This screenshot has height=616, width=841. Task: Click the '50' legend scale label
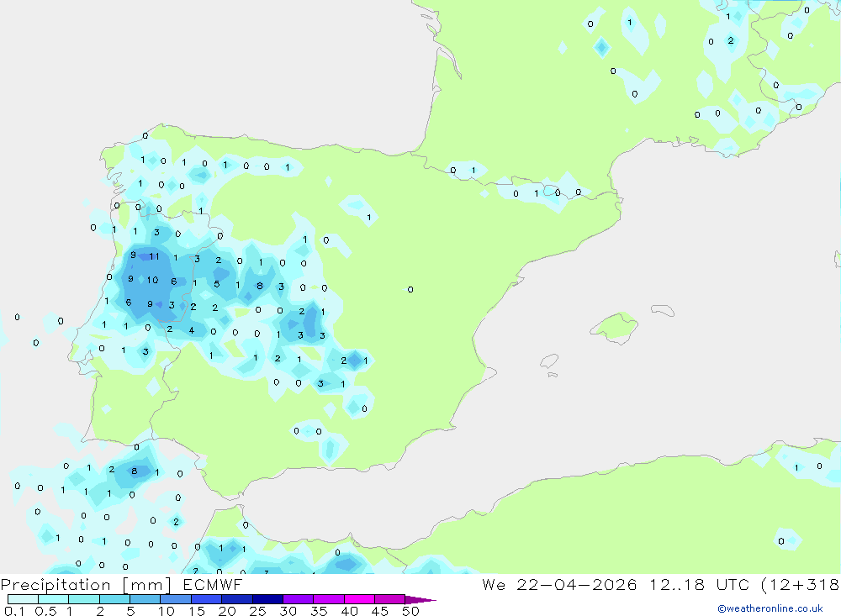pyautogui.click(x=410, y=611)
